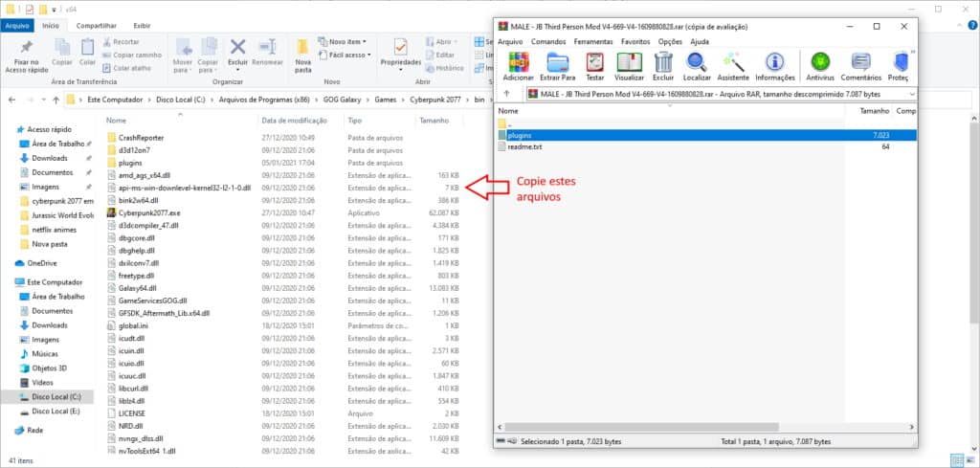Click Recortar in the Explorer ribbon

tap(120, 42)
